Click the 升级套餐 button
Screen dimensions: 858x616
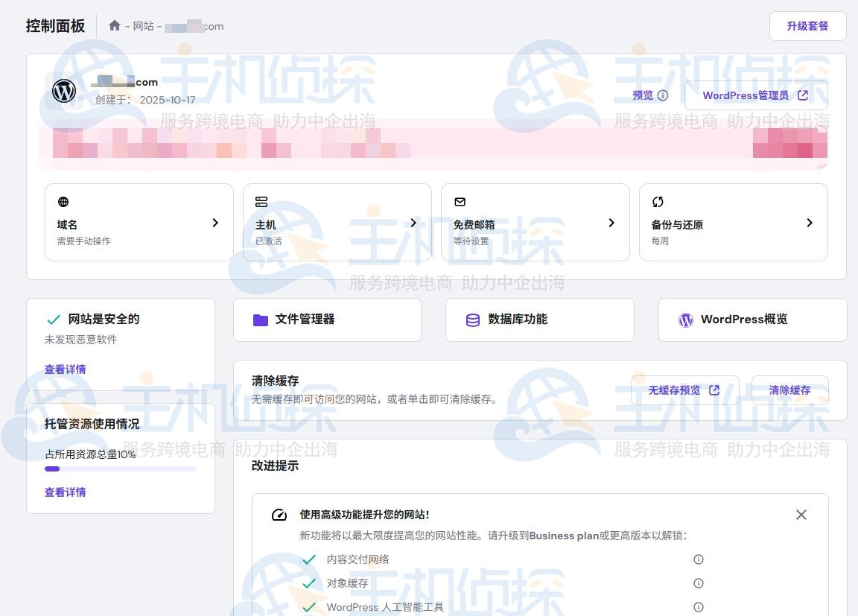[x=807, y=25]
